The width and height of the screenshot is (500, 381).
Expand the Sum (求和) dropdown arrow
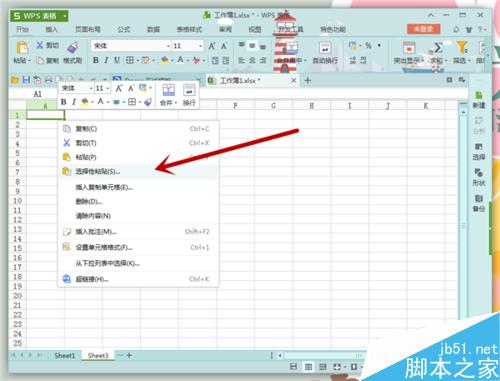pos(446,61)
